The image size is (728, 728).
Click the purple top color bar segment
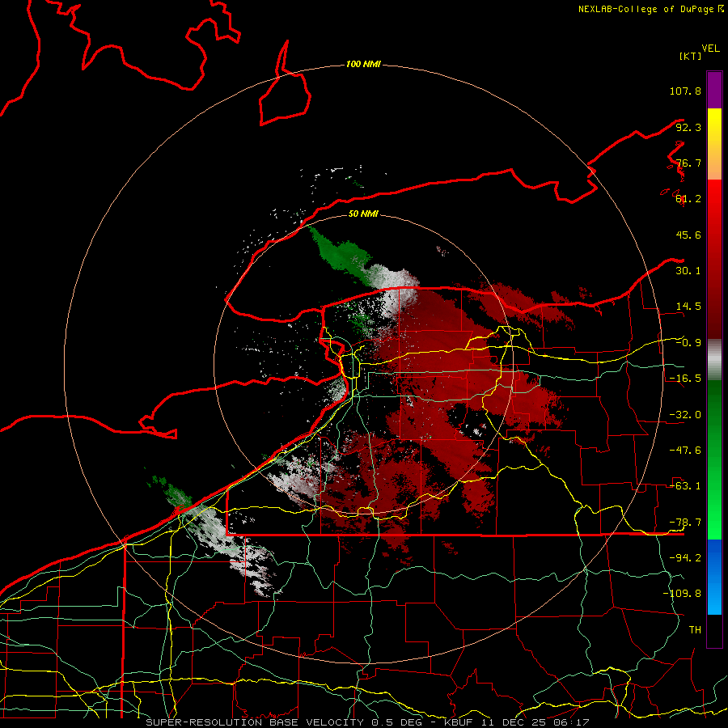pos(714,90)
